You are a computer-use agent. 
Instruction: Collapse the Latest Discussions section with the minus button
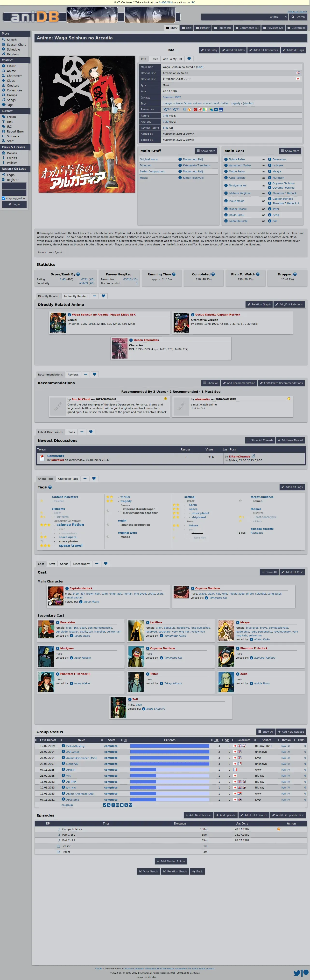coord(82,432)
